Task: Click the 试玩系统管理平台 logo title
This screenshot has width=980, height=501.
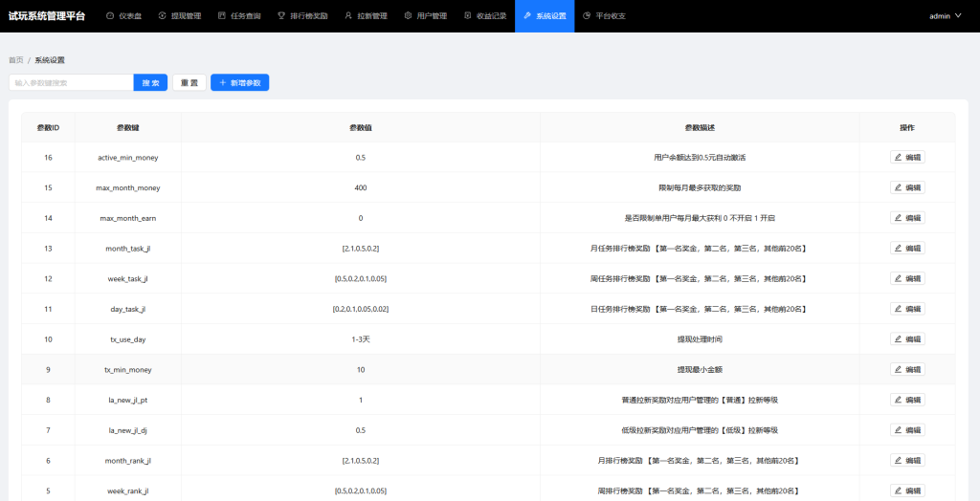Action: pyautogui.click(x=47, y=16)
